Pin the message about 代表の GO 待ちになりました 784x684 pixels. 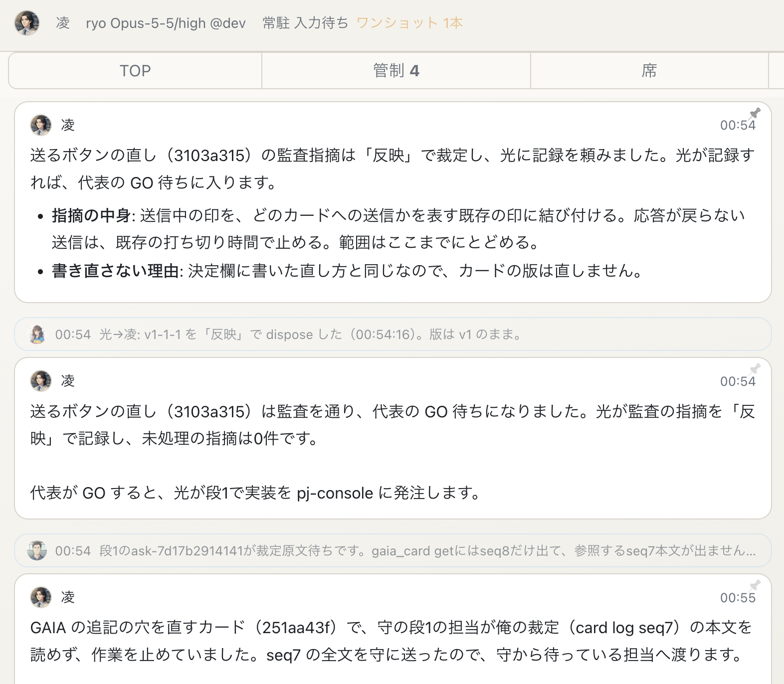click(x=755, y=369)
